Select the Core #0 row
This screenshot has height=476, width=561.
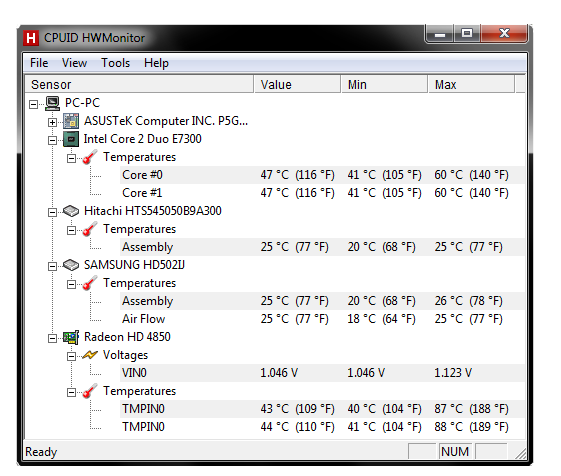click(322, 175)
